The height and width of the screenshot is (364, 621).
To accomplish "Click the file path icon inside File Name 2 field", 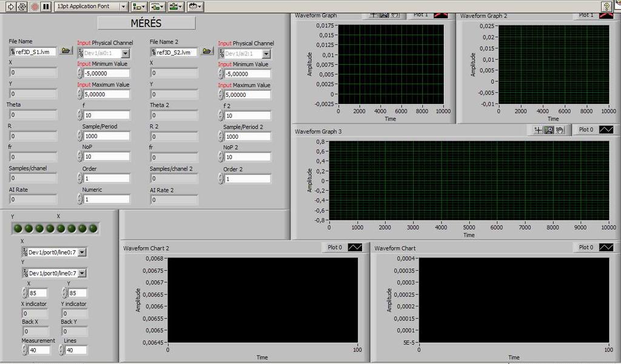I will point(153,52).
